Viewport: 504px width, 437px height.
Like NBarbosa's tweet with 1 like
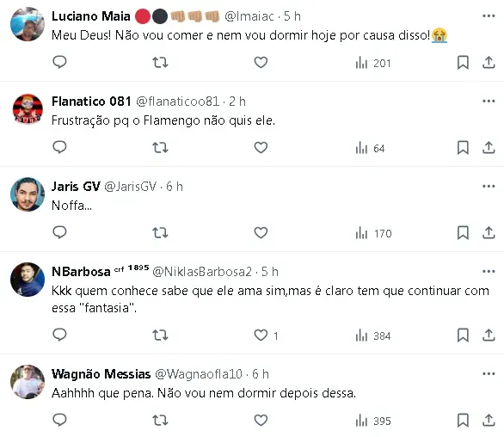(261, 335)
